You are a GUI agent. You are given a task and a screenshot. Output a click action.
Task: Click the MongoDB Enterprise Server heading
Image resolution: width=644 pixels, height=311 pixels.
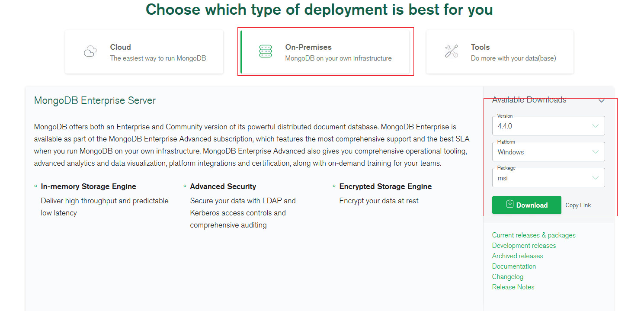click(x=95, y=101)
